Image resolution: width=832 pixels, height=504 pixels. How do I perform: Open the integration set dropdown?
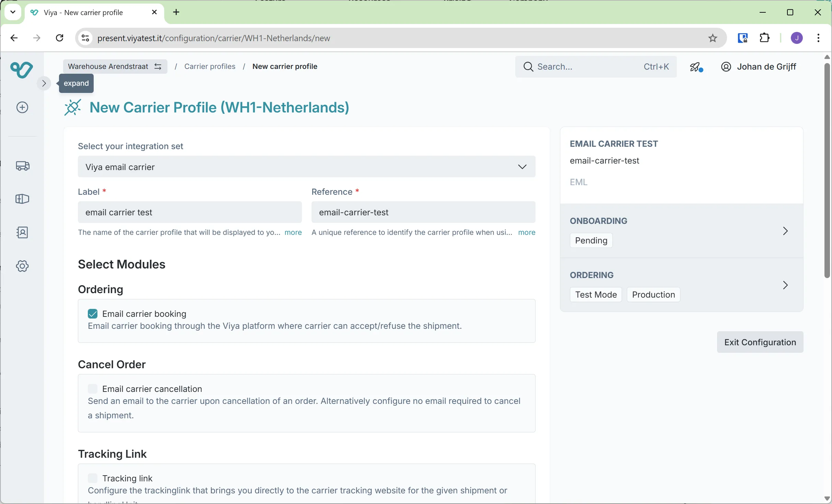(306, 167)
